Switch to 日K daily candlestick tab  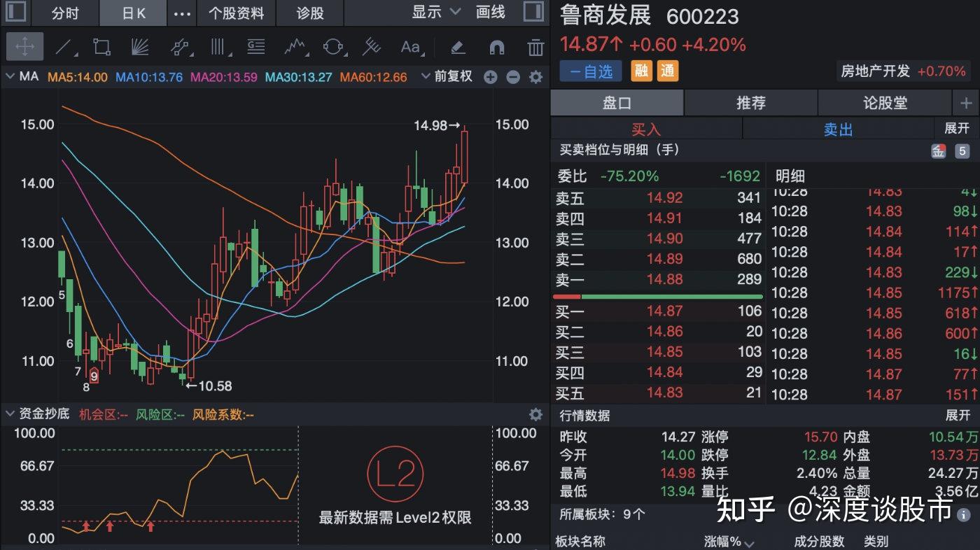pos(133,13)
